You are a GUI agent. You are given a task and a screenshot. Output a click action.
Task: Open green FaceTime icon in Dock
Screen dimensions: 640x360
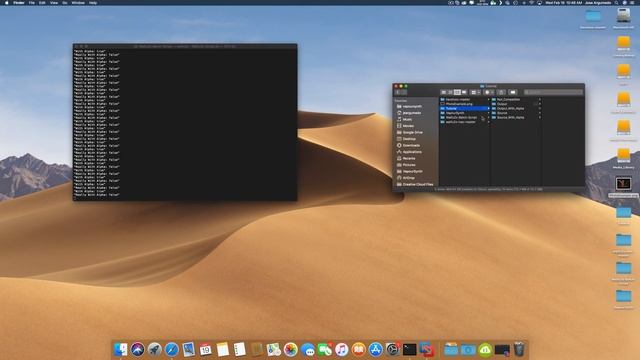[x=325, y=349]
